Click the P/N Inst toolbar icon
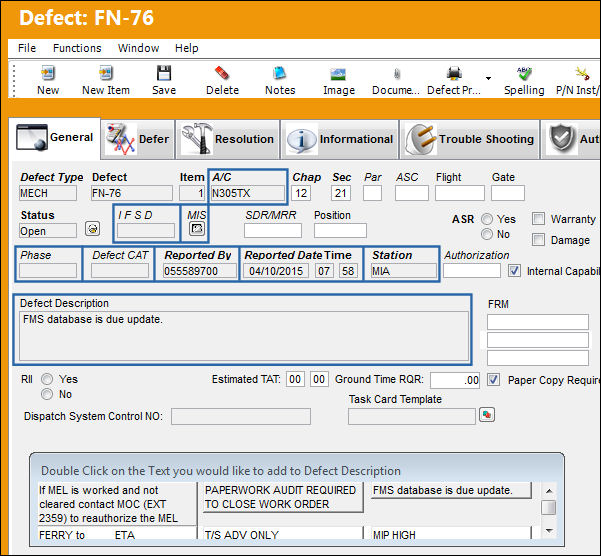601x556 pixels. click(x=583, y=73)
